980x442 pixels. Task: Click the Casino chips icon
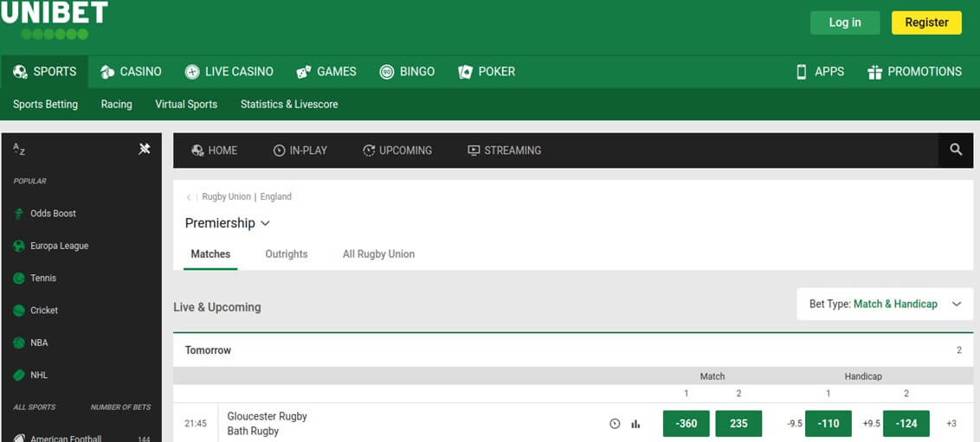(107, 72)
